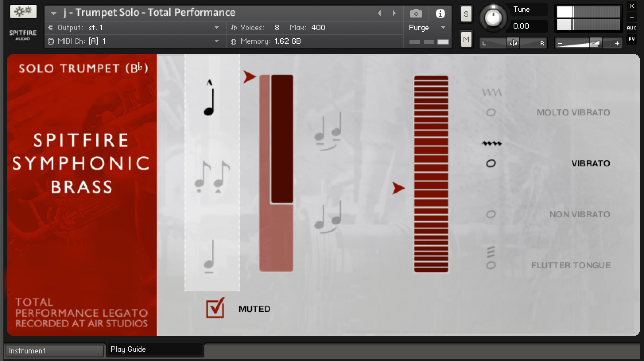This screenshot has width=644, height=361.
Task: Click the Voices count value 8
Action: click(x=277, y=27)
